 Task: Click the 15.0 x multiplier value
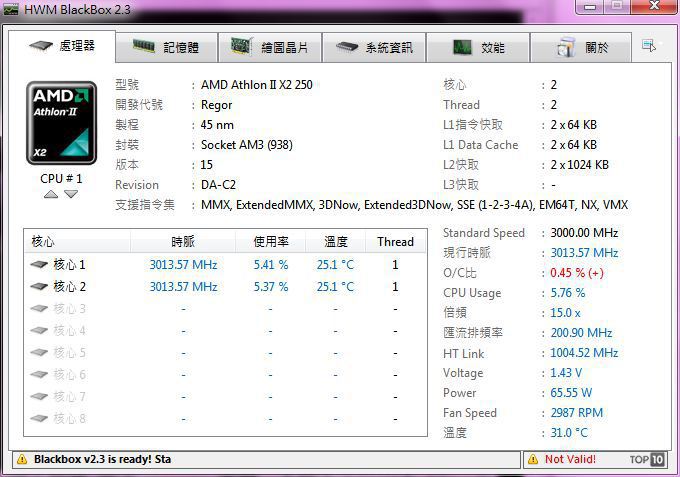(x=566, y=313)
